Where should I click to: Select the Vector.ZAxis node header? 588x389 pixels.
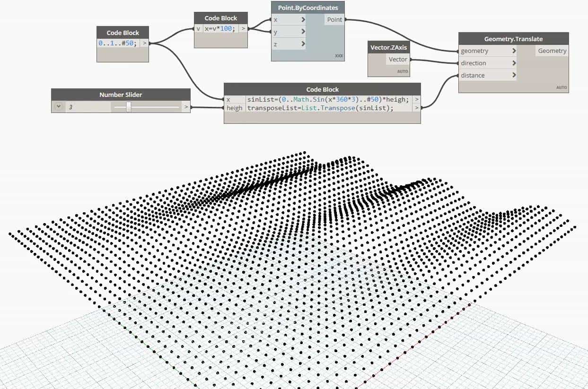(388, 47)
